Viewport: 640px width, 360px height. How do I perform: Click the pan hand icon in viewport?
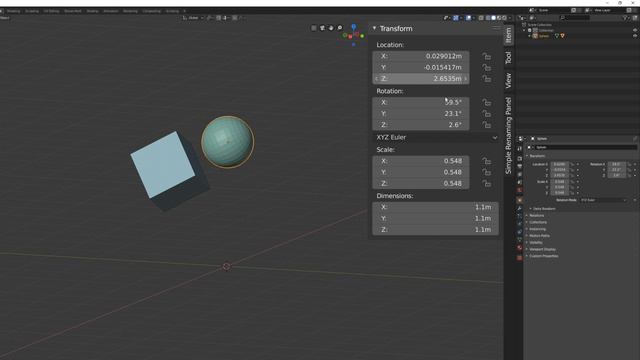(x=331, y=28)
